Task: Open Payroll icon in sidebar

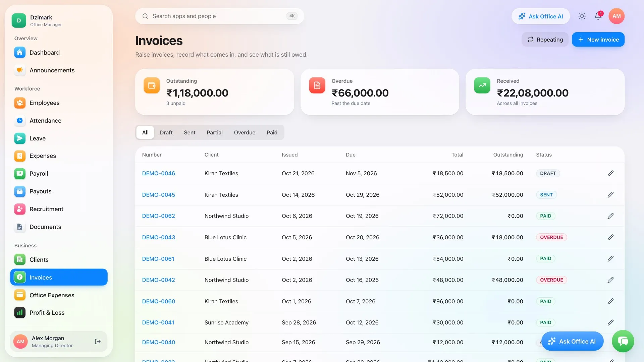Action: coord(20,174)
